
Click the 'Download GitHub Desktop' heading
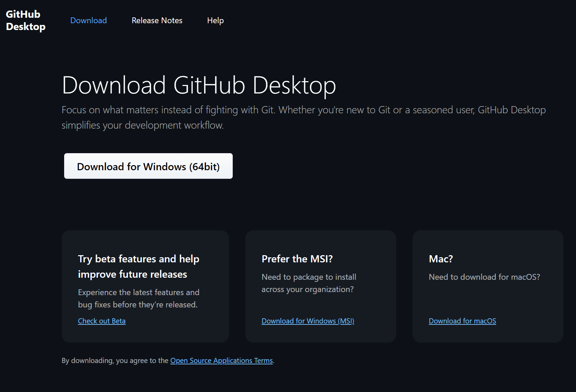(x=199, y=85)
